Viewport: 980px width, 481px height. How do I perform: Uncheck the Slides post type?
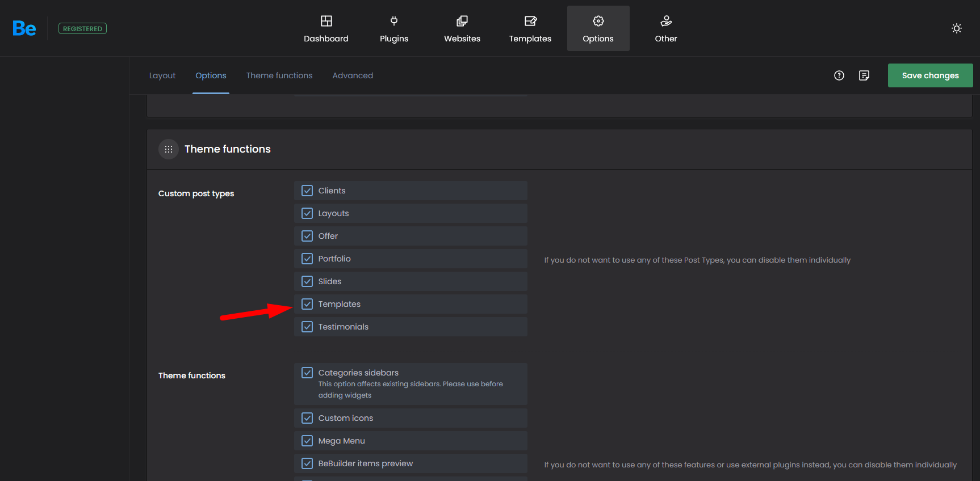tap(307, 281)
